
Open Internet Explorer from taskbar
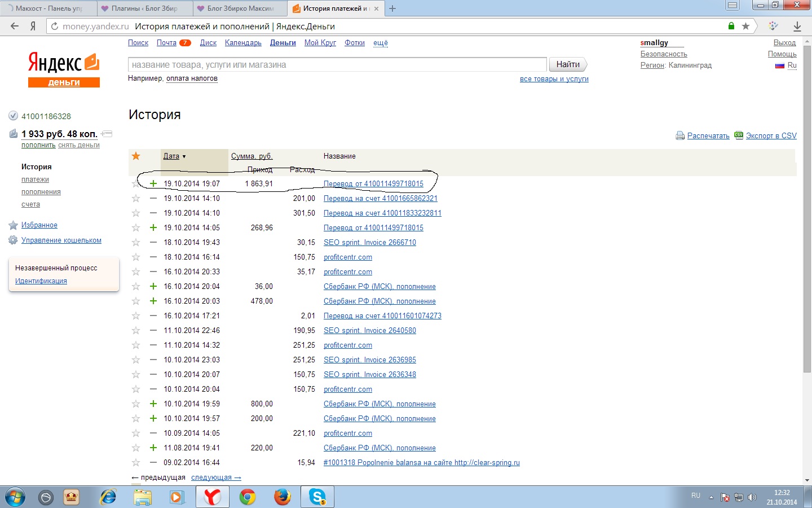point(108,497)
